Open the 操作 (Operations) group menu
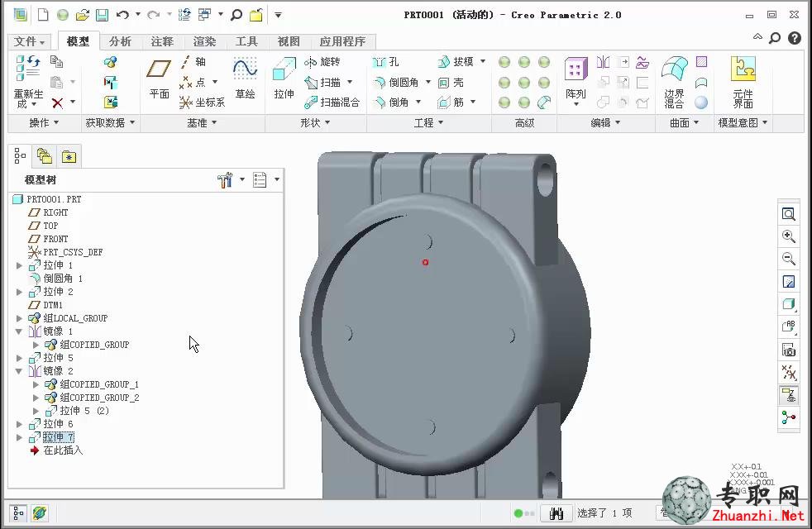Image resolution: width=812 pixels, height=529 pixels. 44,122
